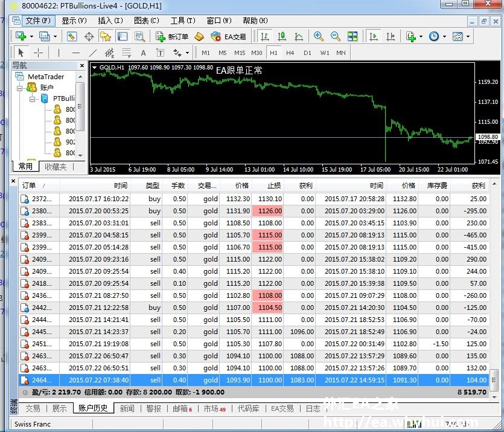The width and height of the screenshot is (504, 432).
Task: Open the Strategy Tester magnifier icon
Action: coord(139,36)
